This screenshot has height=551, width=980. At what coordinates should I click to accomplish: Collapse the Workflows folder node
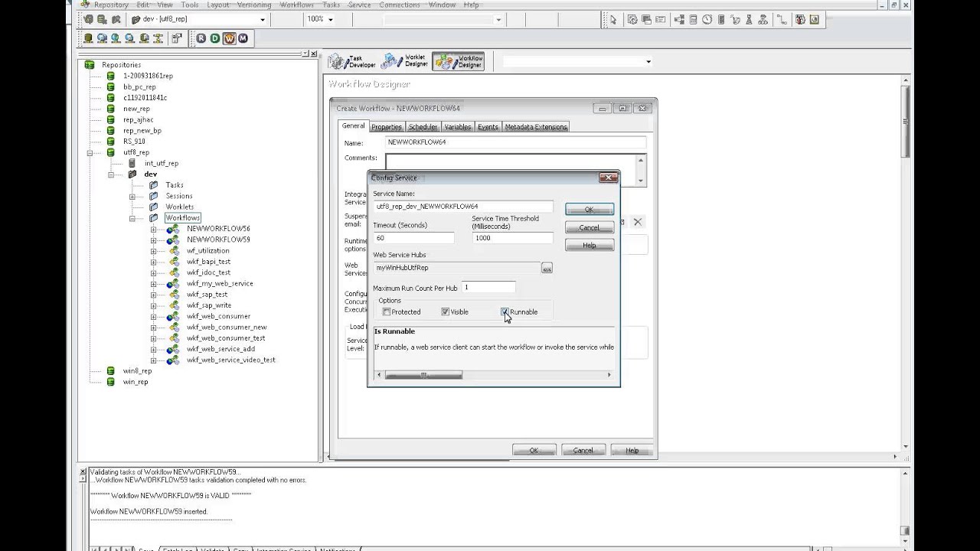tap(132, 218)
